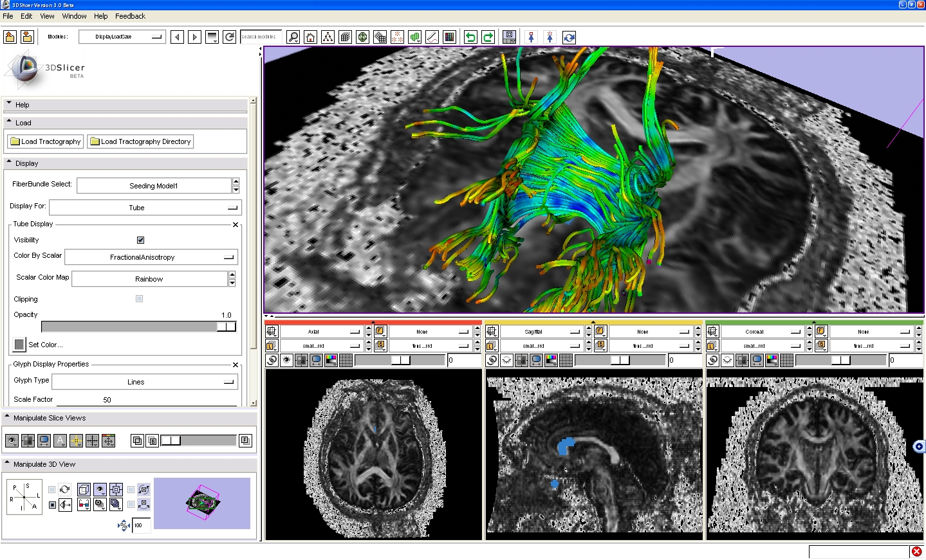Enable the Clipping checkbox
The width and height of the screenshot is (926, 560).
139,299
